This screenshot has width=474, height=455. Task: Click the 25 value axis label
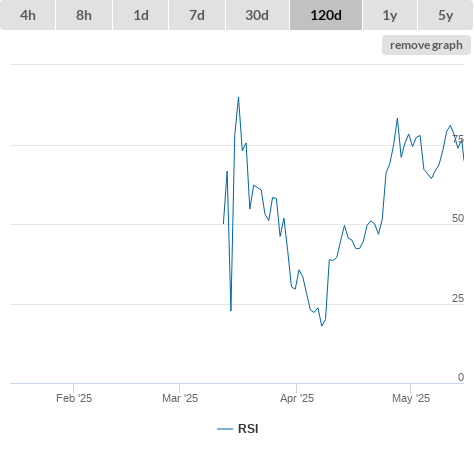coord(458,298)
